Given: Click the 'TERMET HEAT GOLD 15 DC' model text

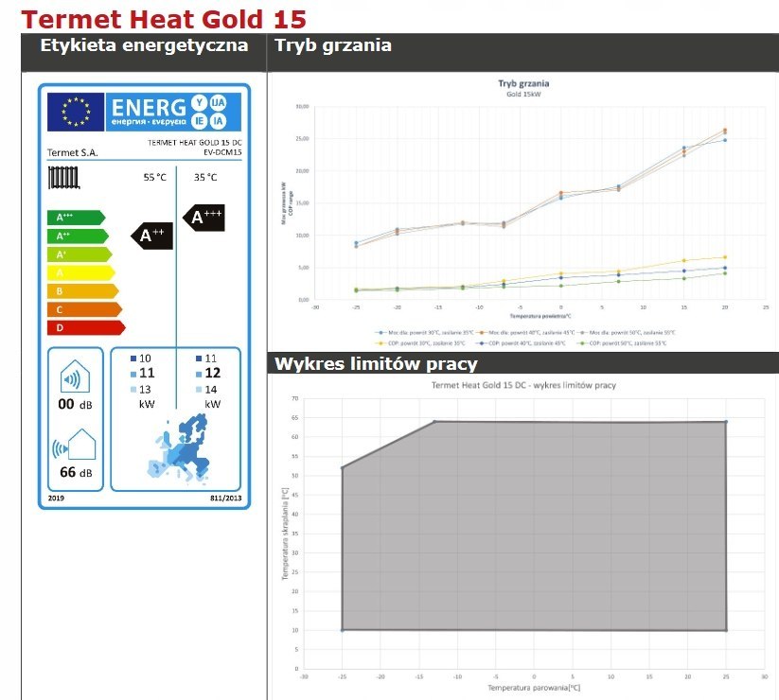Looking at the screenshot, I should 195,143.
